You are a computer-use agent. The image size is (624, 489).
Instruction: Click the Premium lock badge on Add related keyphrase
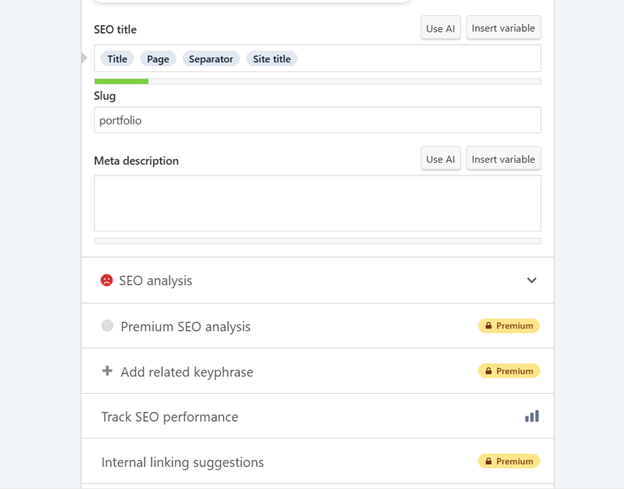click(x=509, y=371)
